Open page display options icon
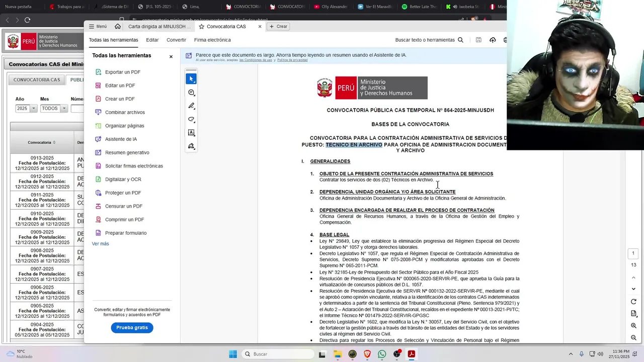The image size is (644, 362). pos(633,314)
